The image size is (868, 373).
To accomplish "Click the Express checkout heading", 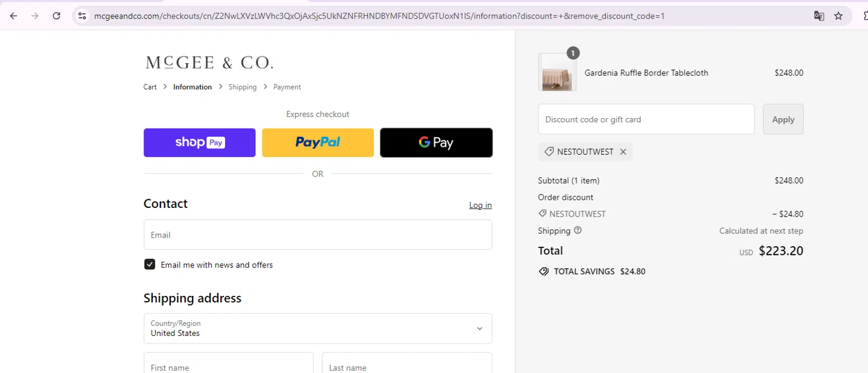I will pyautogui.click(x=318, y=114).
